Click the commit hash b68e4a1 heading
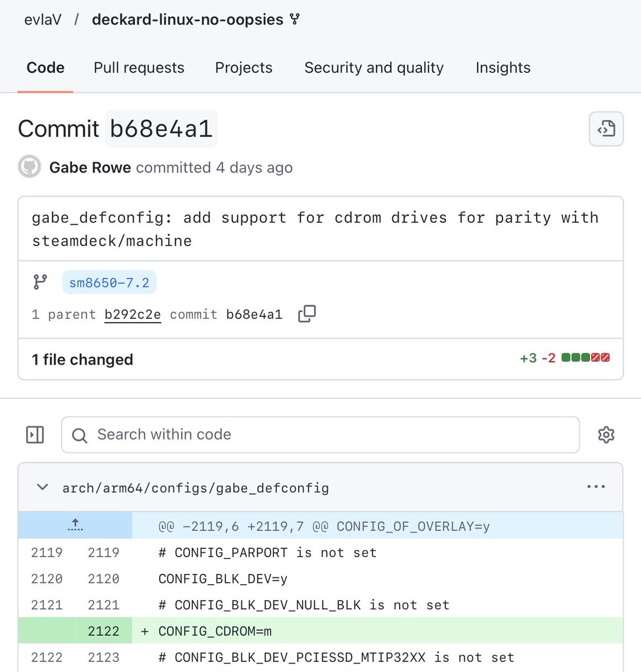This screenshot has height=672, width=641. click(161, 129)
